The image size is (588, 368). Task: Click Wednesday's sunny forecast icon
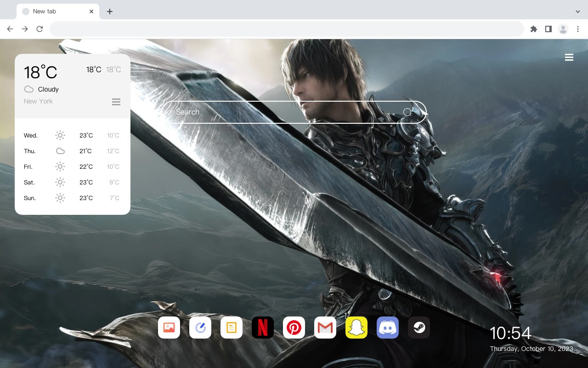(60, 135)
